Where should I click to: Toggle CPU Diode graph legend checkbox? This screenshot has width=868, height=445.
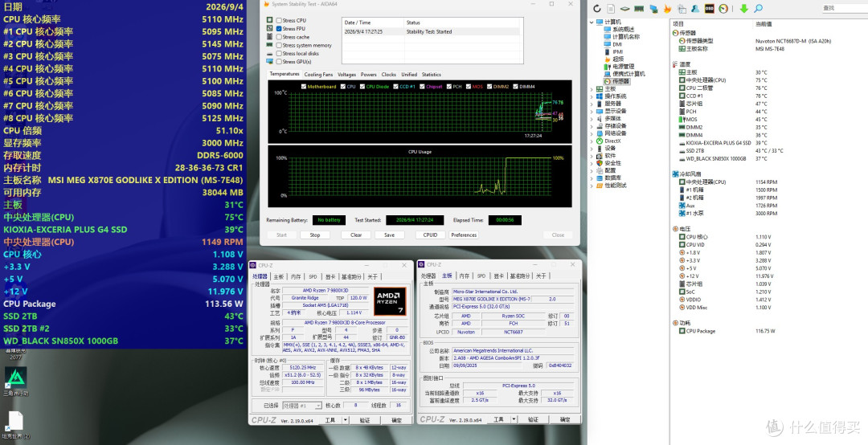[362, 86]
